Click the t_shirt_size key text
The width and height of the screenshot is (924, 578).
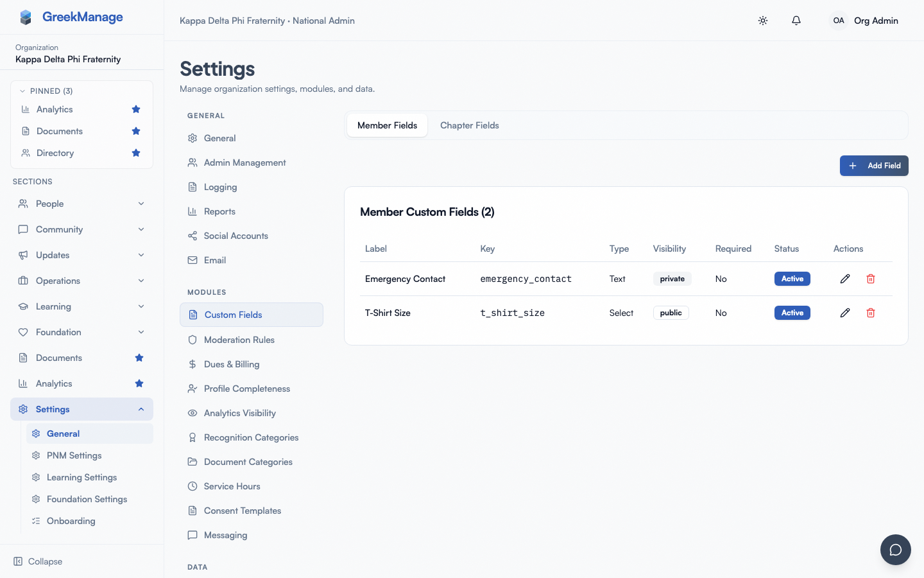pos(513,313)
